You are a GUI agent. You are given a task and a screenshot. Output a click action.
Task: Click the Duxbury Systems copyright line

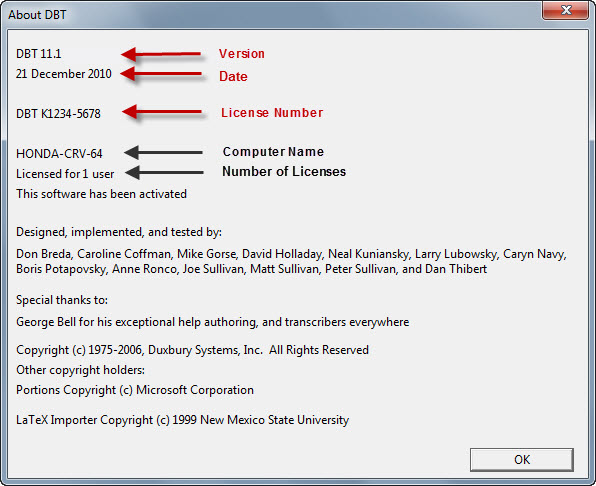[192, 350]
